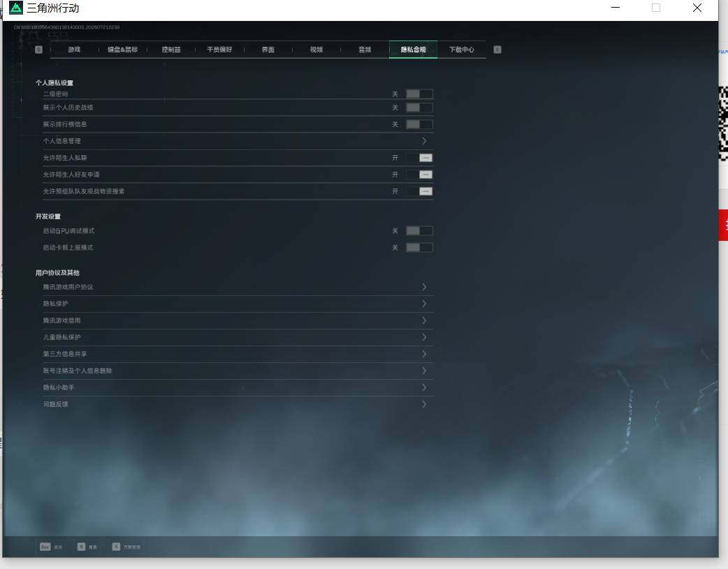
Task: Enable 展示个人历史战绩 switch
Action: (x=419, y=108)
